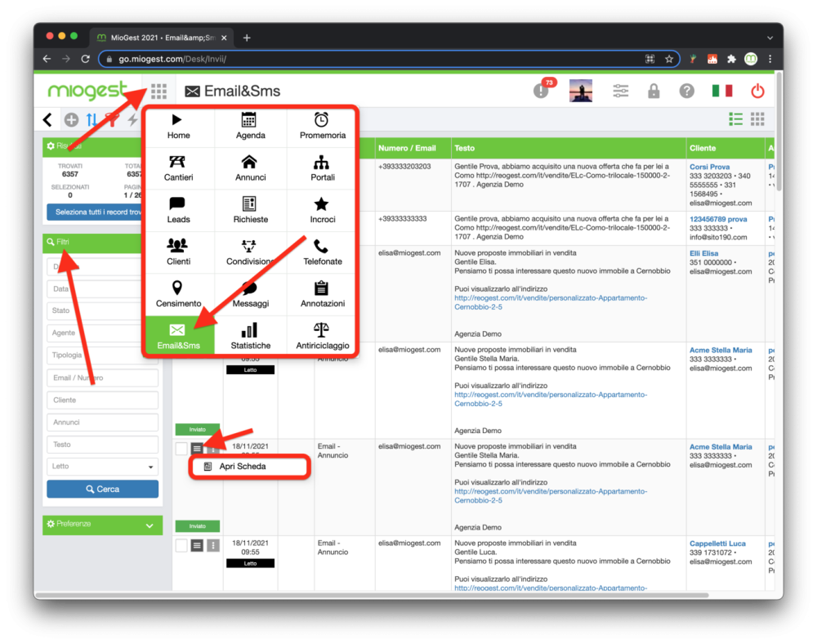Open the Letto dropdown filter
The image size is (817, 644).
click(x=103, y=467)
